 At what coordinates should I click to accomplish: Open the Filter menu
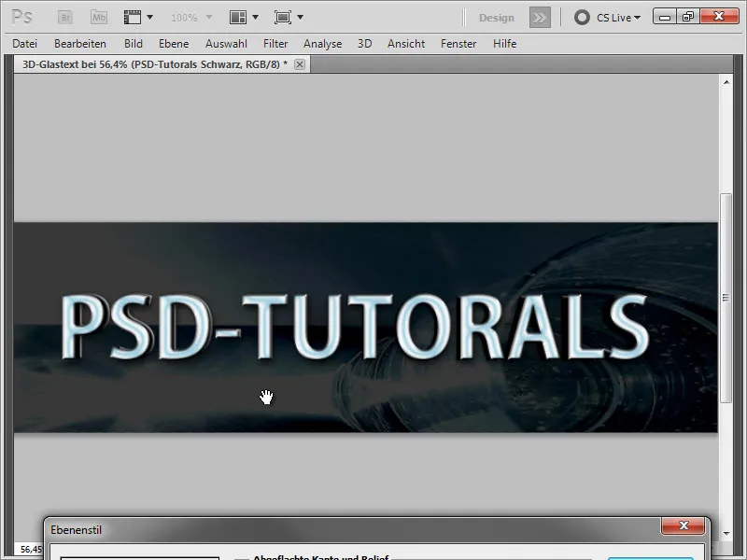click(275, 44)
